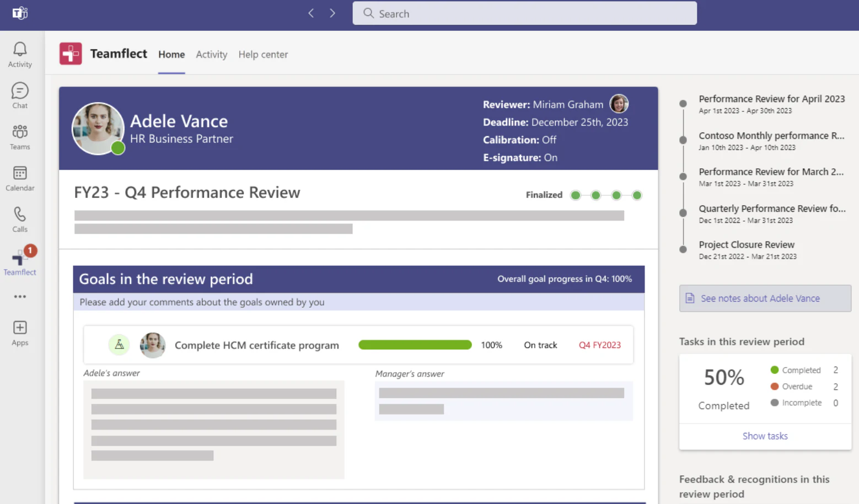
Task: Click the Overdue tasks legend entry
Action: click(804, 387)
